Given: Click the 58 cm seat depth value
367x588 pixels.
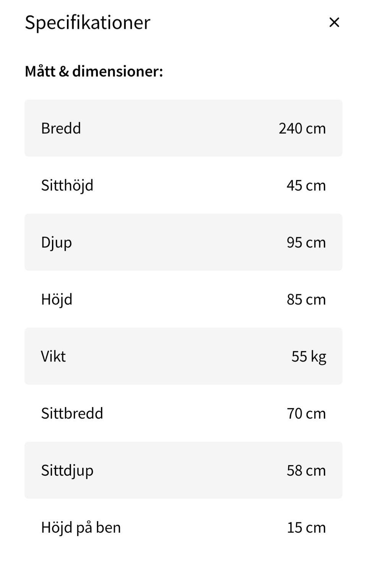Looking at the screenshot, I should [306, 470].
